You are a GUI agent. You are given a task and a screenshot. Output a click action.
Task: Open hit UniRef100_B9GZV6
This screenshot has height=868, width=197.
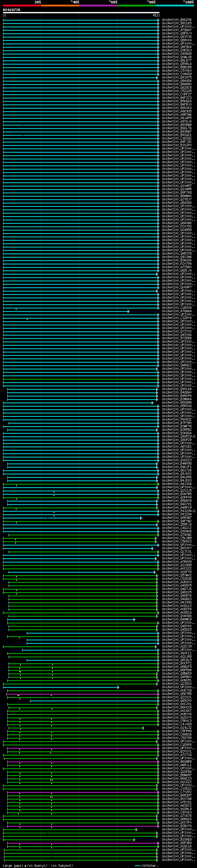tap(177, 20)
